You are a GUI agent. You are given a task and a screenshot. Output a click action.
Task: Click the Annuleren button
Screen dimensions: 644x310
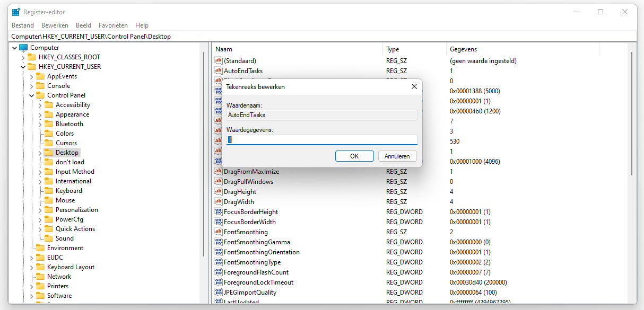pos(397,156)
